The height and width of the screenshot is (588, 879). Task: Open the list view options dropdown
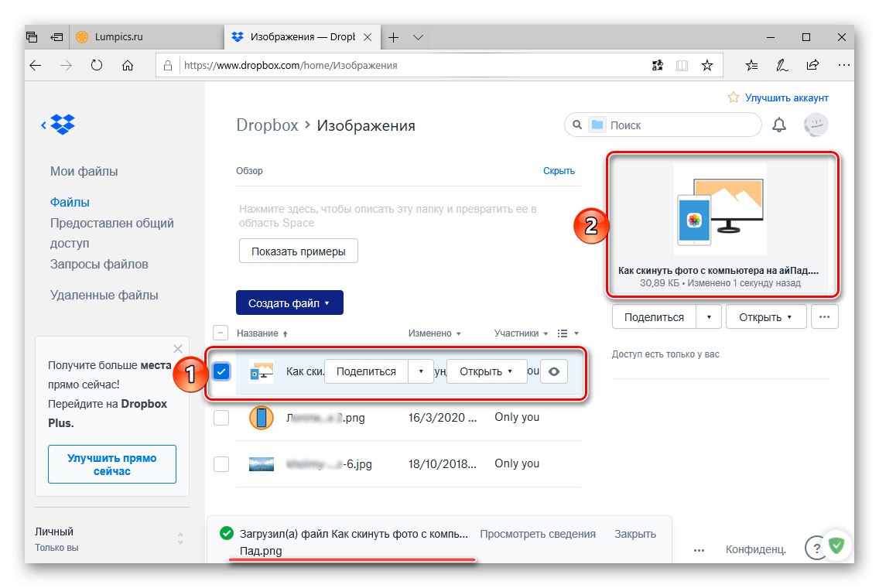(568, 333)
